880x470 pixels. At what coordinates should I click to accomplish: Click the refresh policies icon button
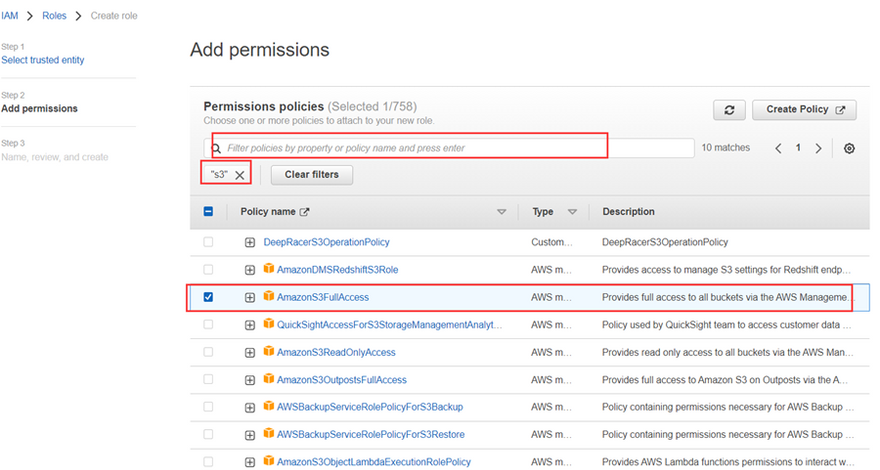pyautogui.click(x=729, y=110)
